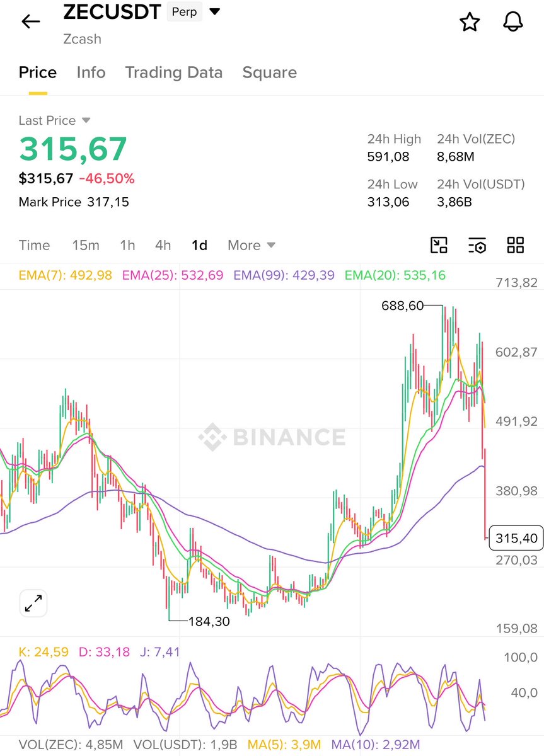Click the 713,82 price axis label
The width and height of the screenshot is (544, 756).
(x=516, y=282)
